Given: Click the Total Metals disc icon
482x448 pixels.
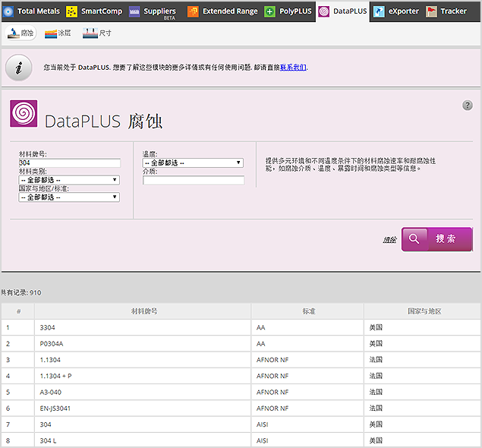Looking at the screenshot, I should pos(8,11).
